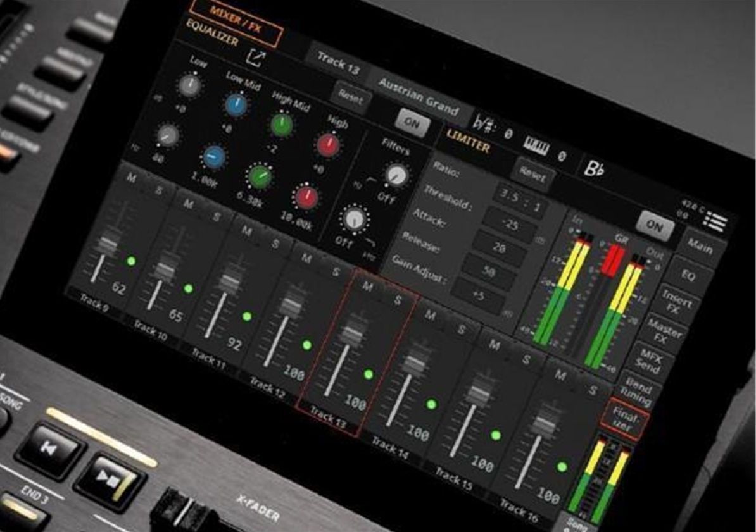Tap the piano keyboard octave icon
The width and height of the screenshot is (756, 532).
(536, 147)
